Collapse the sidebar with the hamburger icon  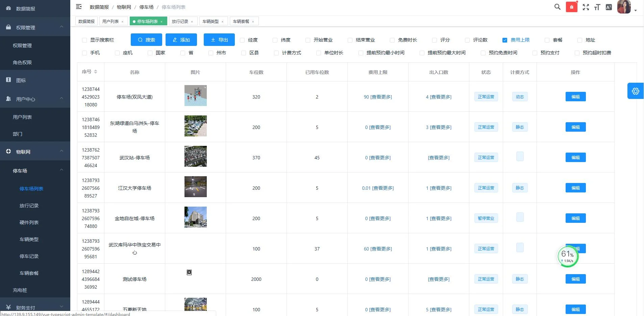coord(79,7)
